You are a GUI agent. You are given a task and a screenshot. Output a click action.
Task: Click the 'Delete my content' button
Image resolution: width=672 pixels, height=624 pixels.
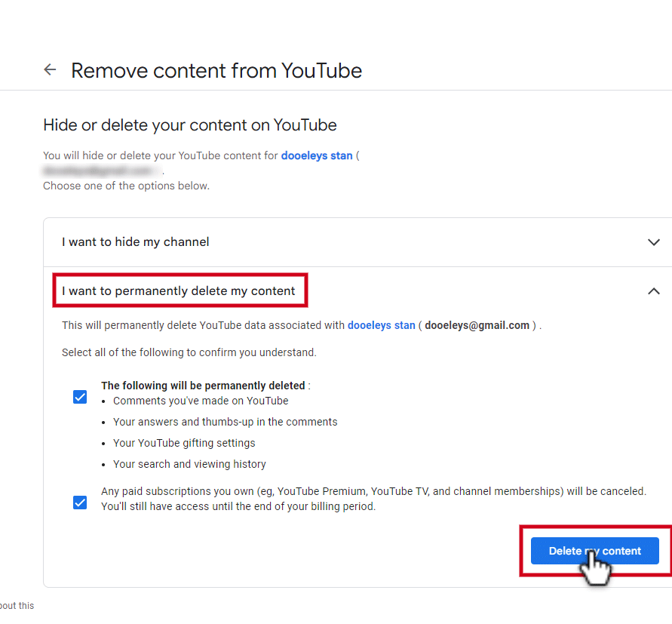click(594, 551)
